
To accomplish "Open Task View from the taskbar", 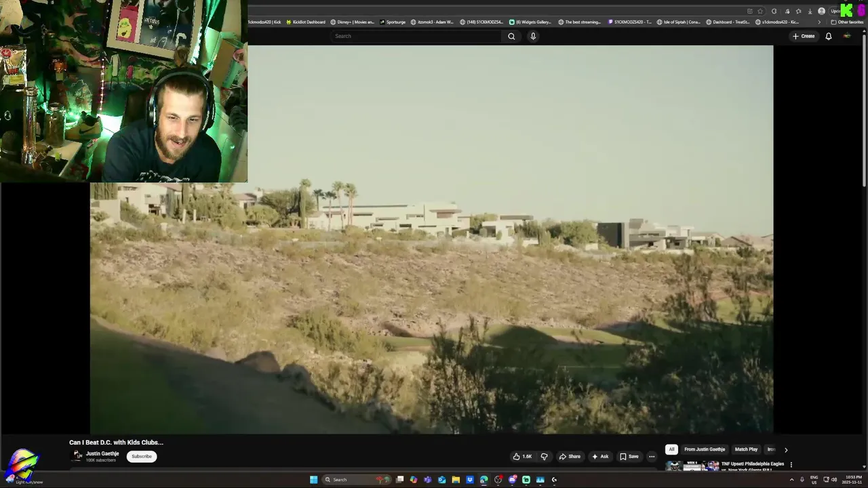I will pos(400,479).
